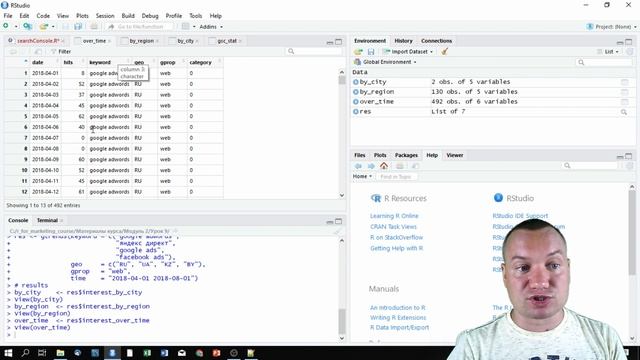Click the broom clear-objects icon
This screenshot has height=360, width=640.
point(444,51)
